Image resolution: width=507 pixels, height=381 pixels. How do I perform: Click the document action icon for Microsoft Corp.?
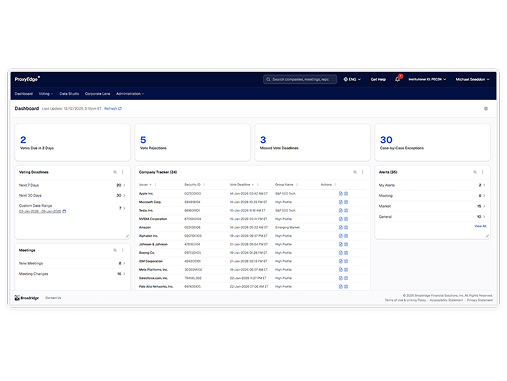pyautogui.click(x=341, y=202)
